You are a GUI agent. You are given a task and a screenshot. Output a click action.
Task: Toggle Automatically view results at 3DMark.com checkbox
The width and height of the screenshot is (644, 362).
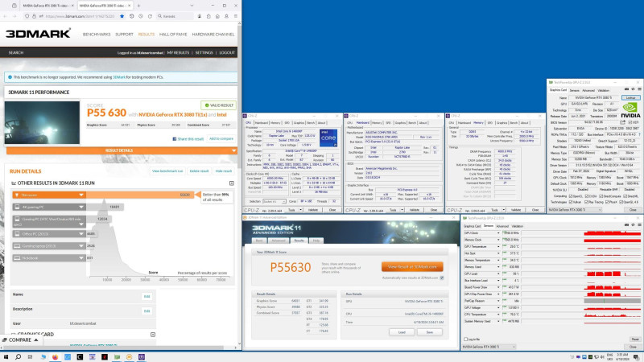(441, 278)
